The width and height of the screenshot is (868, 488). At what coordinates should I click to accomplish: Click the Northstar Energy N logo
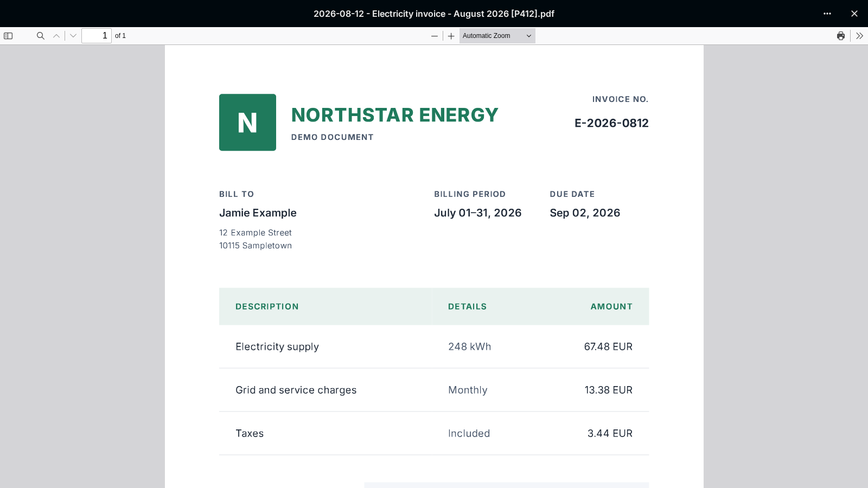247,123
